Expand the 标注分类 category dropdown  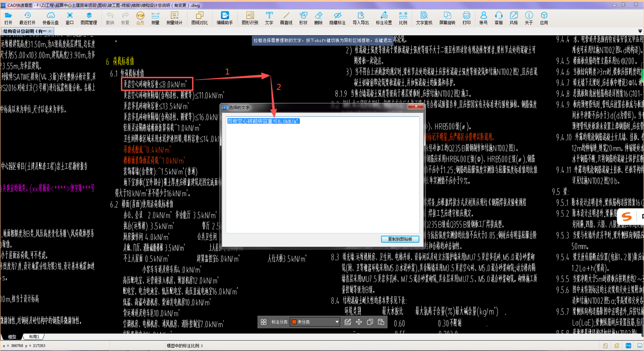pyautogui.click(x=337, y=322)
